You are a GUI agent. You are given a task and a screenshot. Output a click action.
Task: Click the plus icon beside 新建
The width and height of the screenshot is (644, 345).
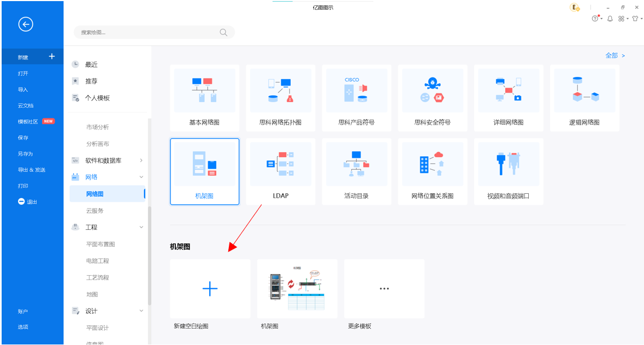pyautogui.click(x=52, y=56)
